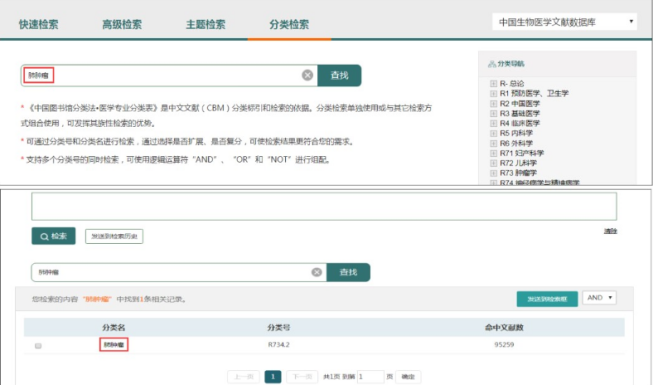Tick the checkbox for the 肺肿瘤 row
The image size is (654, 385).
(x=38, y=345)
